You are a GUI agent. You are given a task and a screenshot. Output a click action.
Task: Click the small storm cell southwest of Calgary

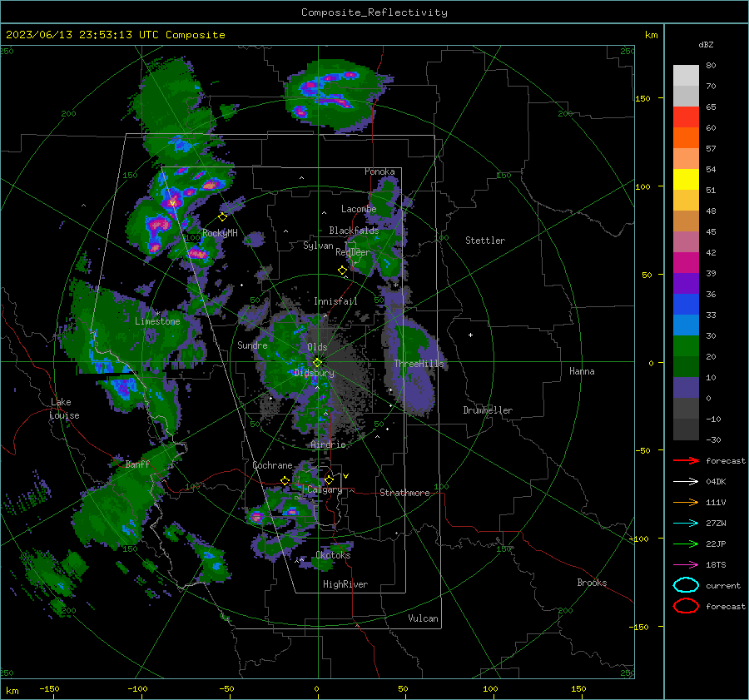point(257,517)
